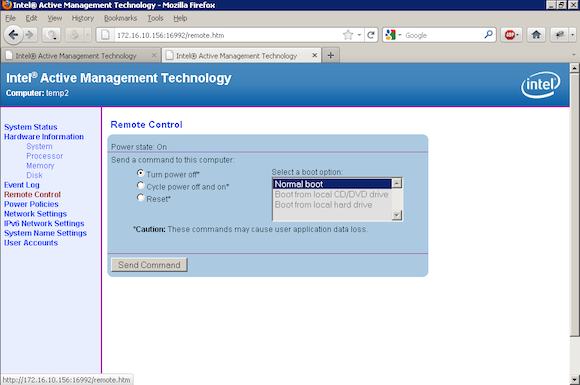The width and height of the screenshot is (580, 385).
Task: Open the Network Settings link
Action: point(36,213)
